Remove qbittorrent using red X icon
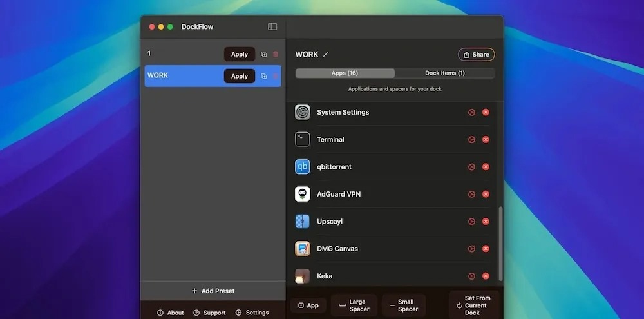The width and height of the screenshot is (644, 319). (486, 167)
